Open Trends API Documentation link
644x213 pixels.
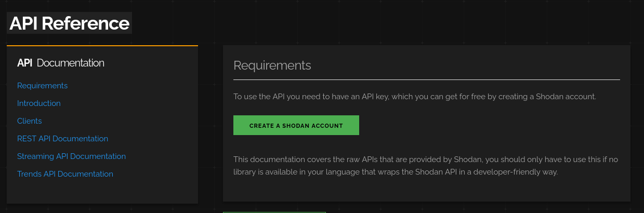pos(65,174)
